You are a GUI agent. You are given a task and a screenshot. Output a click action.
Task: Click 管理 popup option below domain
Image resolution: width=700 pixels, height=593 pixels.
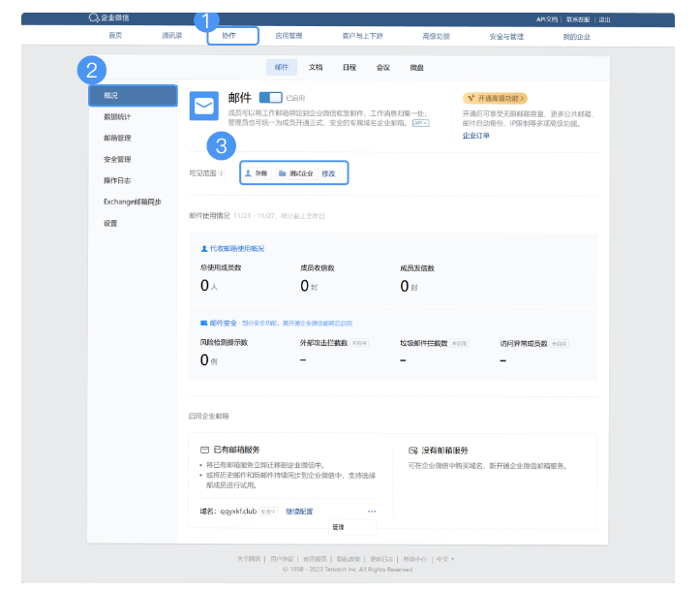(x=338, y=527)
